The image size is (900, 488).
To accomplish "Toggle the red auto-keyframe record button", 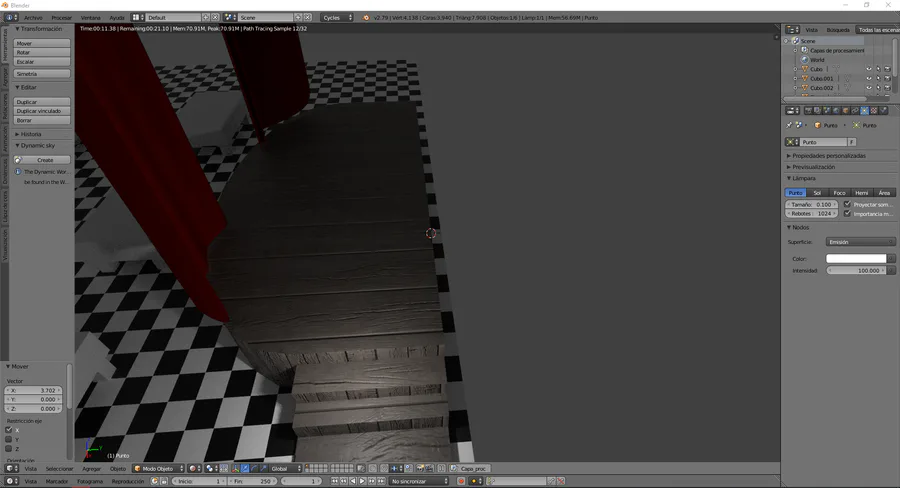I will 461,481.
